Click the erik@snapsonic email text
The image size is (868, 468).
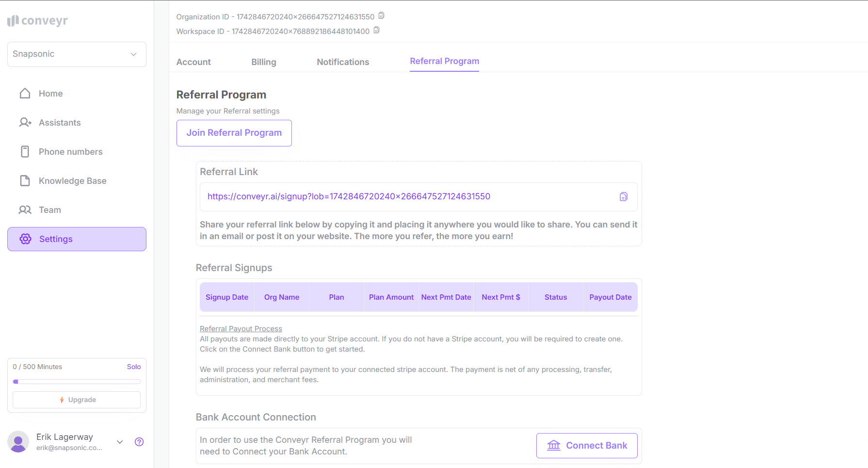pyautogui.click(x=69, y=448)
